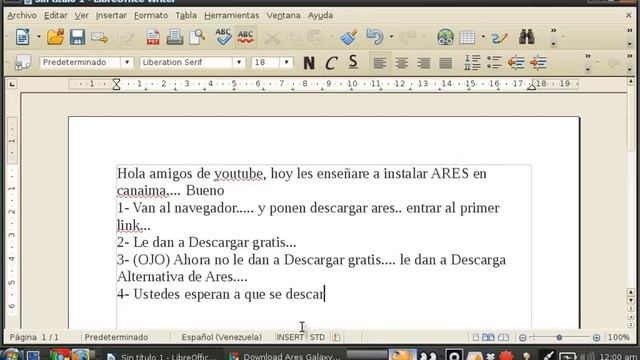Export directly as PDF
This screenshot has height=360, width=640.
153,37
